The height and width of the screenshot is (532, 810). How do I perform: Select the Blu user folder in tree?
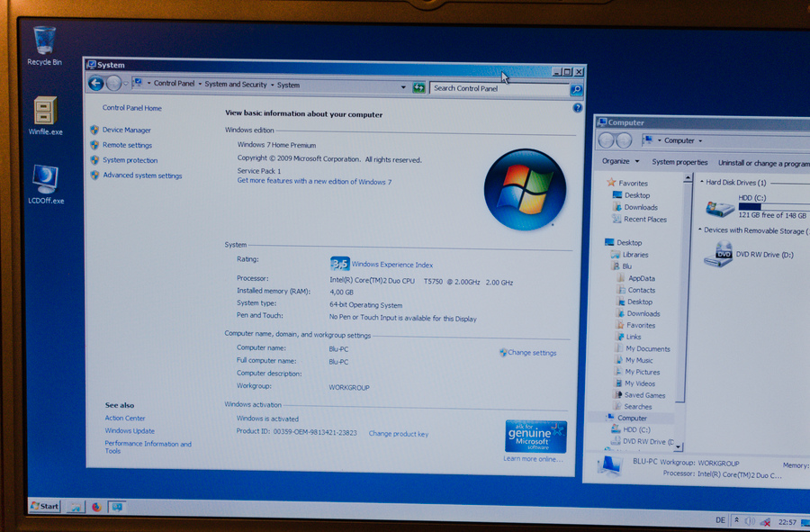pos(626,266)
